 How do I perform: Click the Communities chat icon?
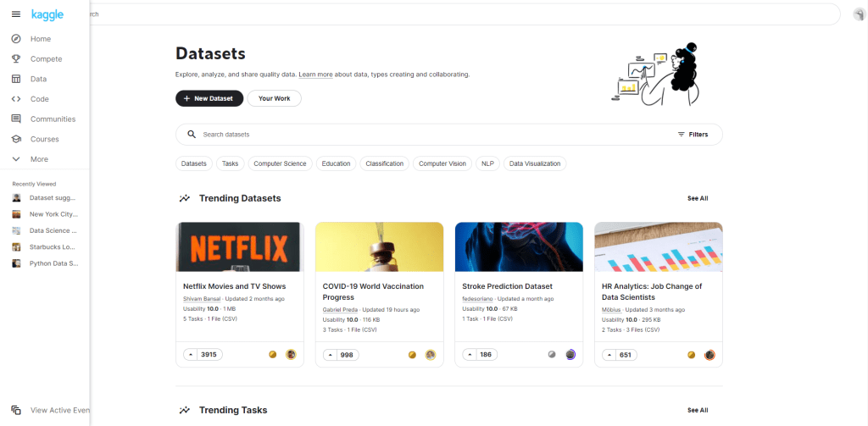coord(16,119)
